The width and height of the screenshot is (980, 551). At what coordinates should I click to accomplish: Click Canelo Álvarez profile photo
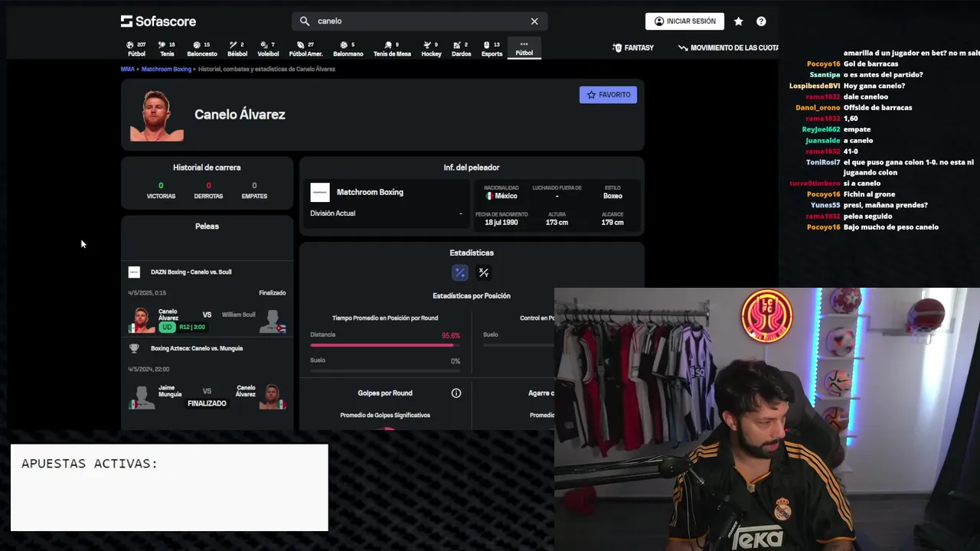pyautogui.click(x=157, y=116)
